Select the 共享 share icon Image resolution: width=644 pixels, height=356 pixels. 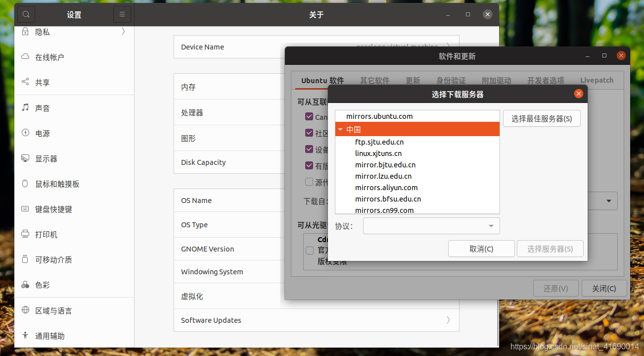25,82
